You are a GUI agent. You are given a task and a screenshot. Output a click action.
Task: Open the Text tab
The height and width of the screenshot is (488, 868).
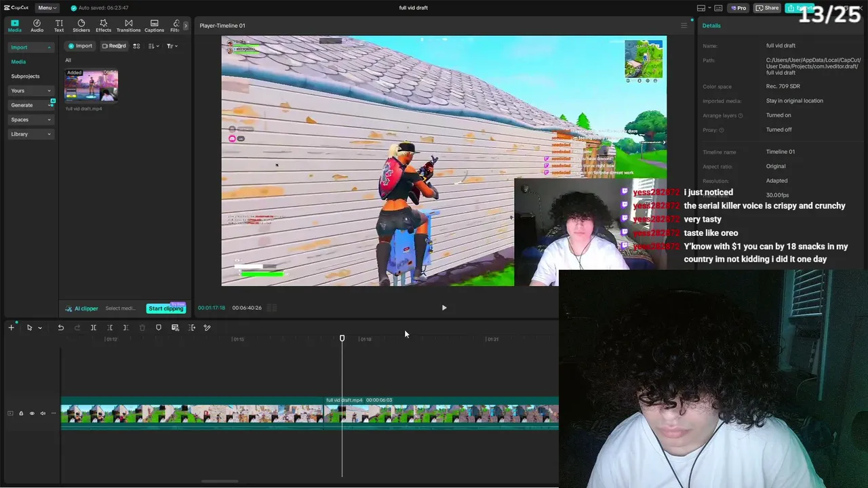pos(59,26)
